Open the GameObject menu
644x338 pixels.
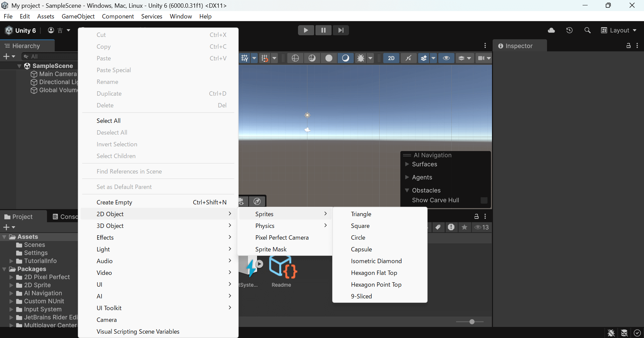pyautogui.click(x=78, y=16)
